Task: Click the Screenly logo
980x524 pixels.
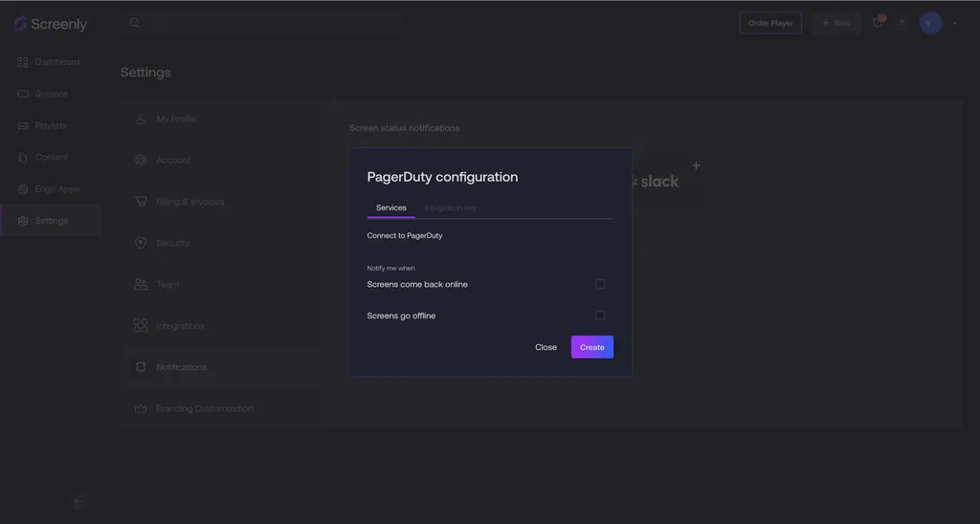Action: tap(50, 24)
